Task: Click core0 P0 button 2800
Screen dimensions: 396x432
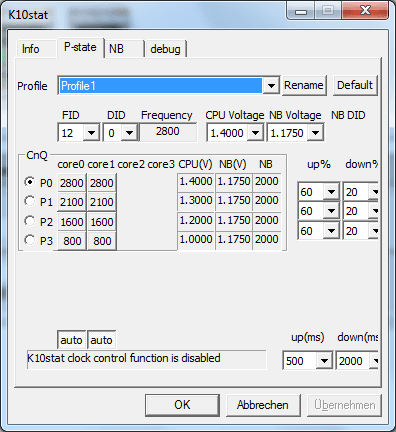Action: click(x=72, y=183)
